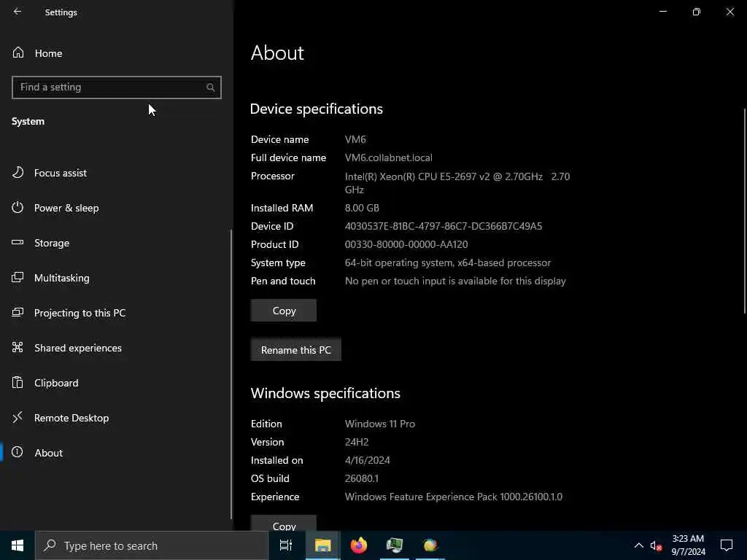Click the Remote Desktop icon
This screenshot has height=560, width=747.
tap(18, 417)
